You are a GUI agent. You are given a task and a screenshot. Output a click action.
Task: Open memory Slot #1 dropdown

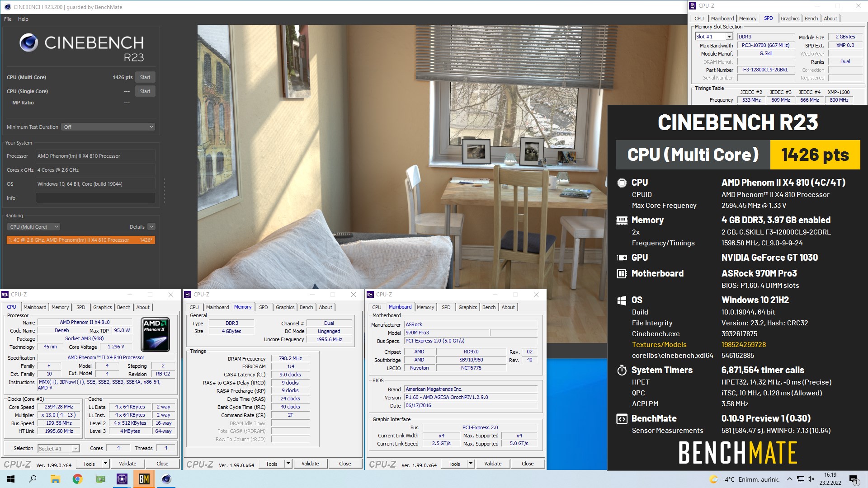pos(714,37)
